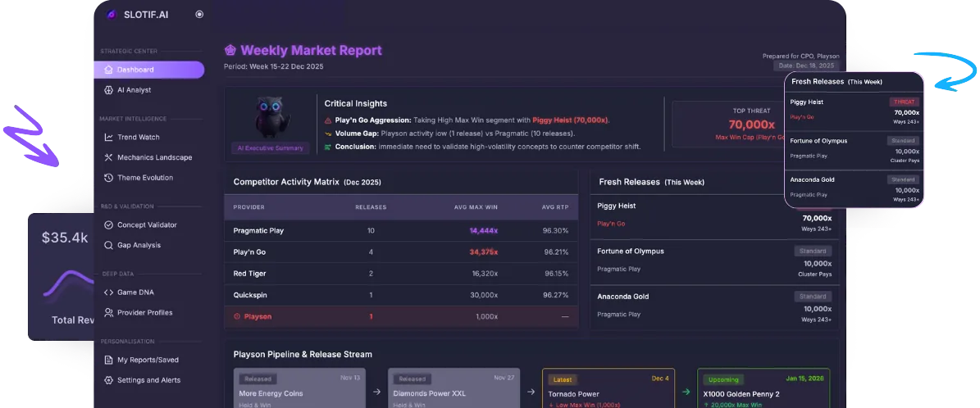This screenshot has width=980, height=408.
Task: Open Concept Validator
Action: coord(147,225)
